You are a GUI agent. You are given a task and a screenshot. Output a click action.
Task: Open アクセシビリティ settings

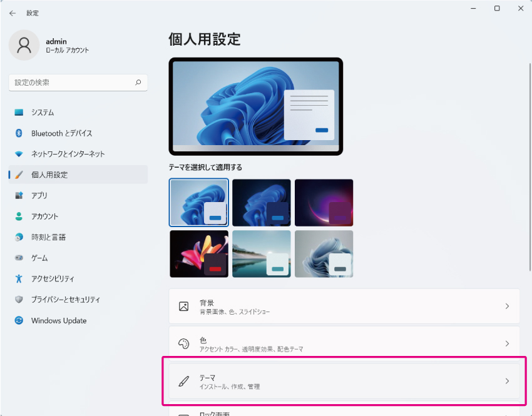coord(78,279)
